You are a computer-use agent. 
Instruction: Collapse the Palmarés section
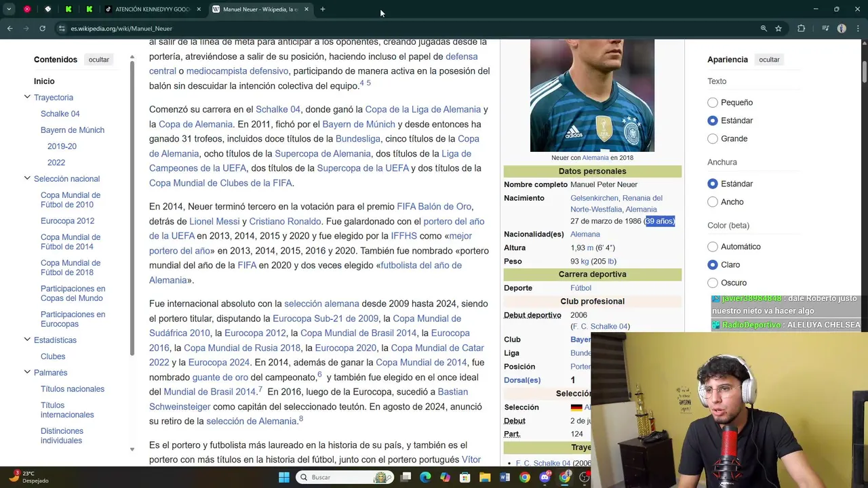(x=27, y=373)
